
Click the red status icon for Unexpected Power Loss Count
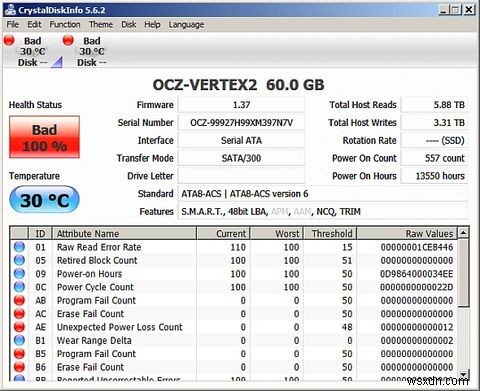pyautogui.click(x=19, y=327)
